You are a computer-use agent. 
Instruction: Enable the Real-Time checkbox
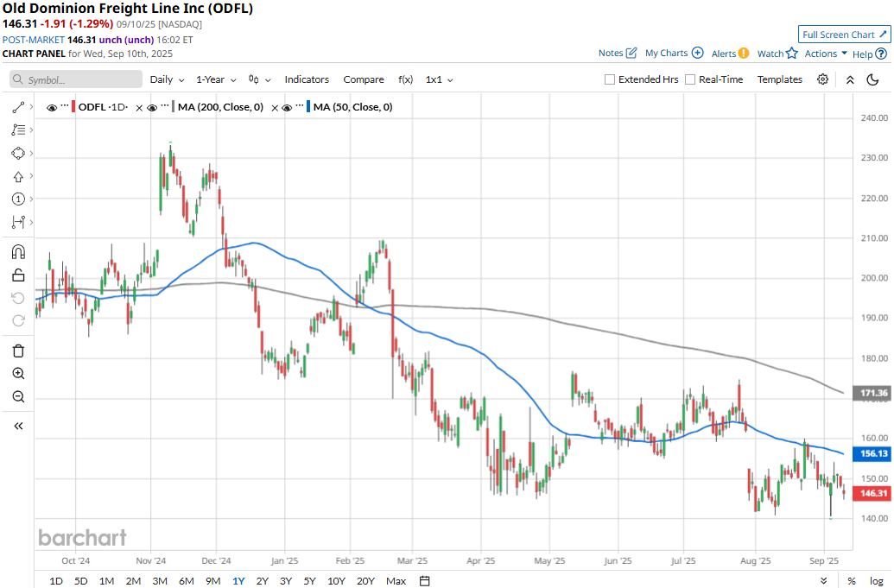690,79
